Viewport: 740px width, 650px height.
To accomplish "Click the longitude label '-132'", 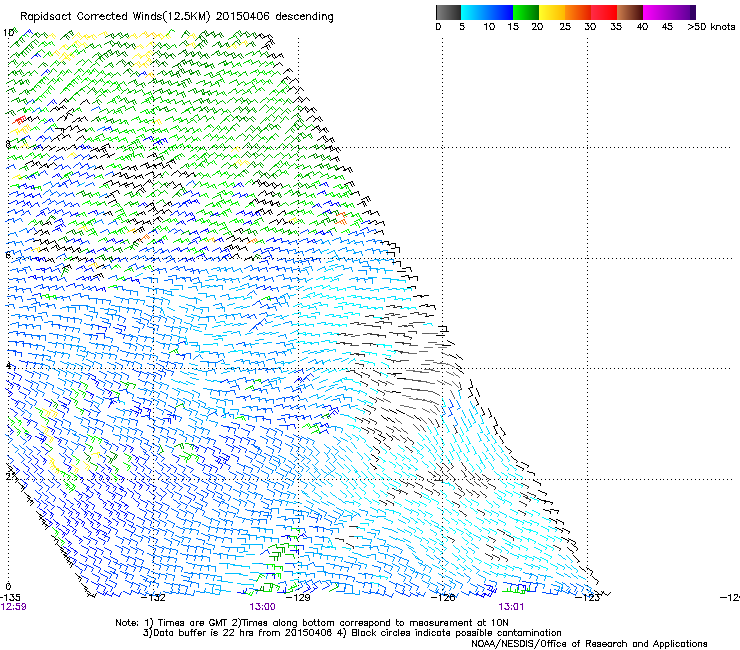I will point(154,598).
